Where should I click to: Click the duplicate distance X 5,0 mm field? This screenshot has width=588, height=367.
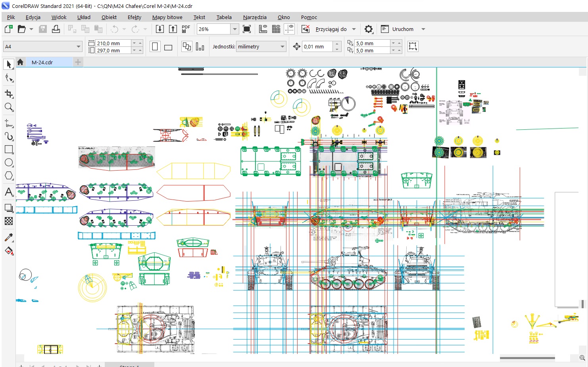(x=373, y=43)
